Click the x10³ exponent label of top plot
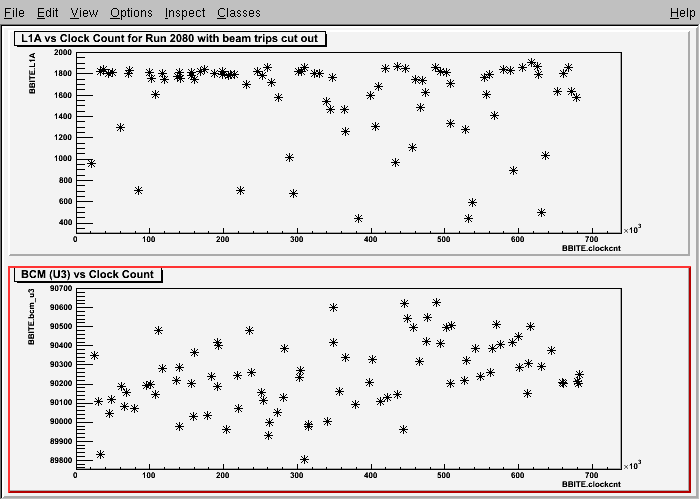The width and height of the screenshot is (700, 500). pyautogui.click(x=632, y=230)
